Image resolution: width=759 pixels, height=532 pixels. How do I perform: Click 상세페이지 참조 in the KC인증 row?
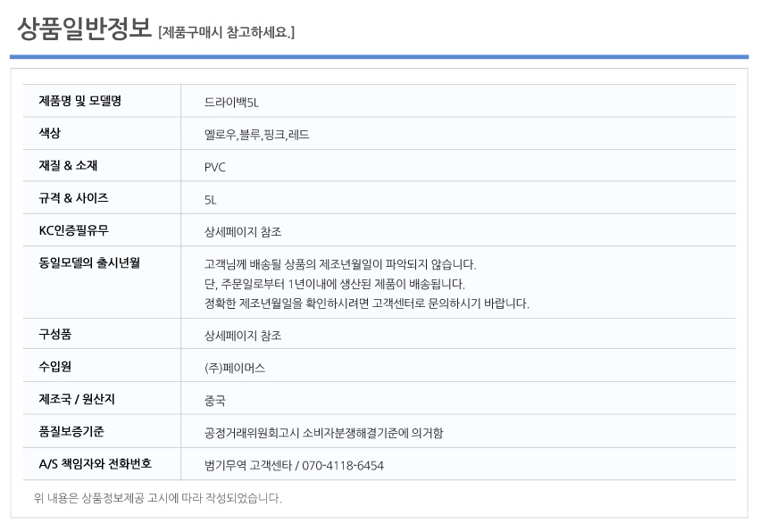243,232
